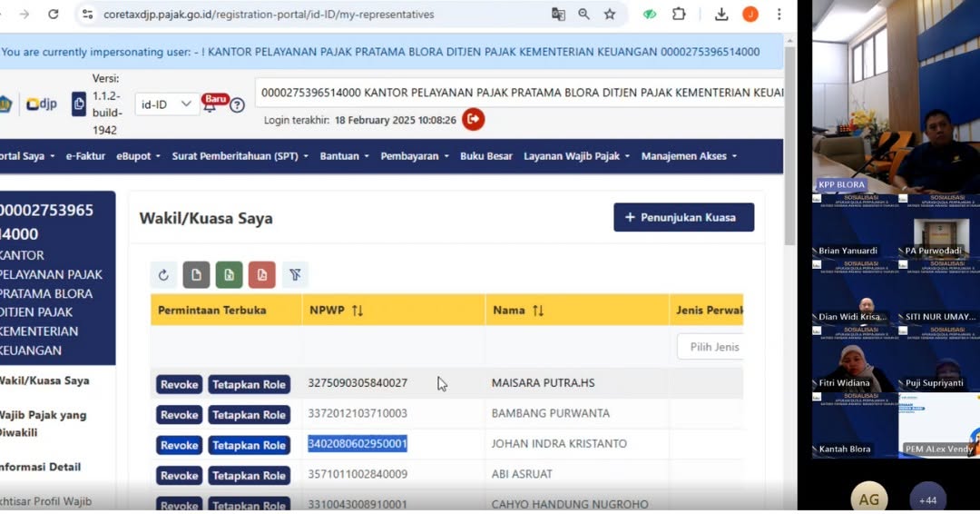
Task: Open the help question mark icon
Action: point(237,105)
